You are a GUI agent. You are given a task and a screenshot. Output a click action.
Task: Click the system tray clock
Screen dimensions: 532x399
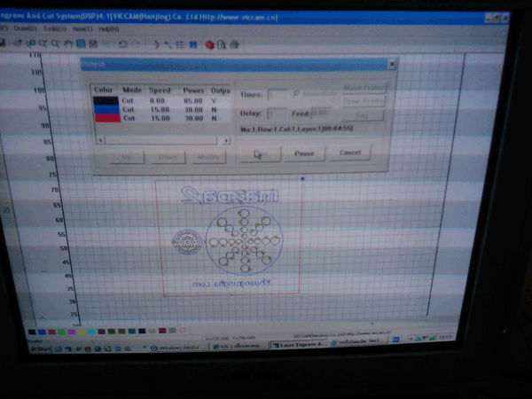click(445, 337)
